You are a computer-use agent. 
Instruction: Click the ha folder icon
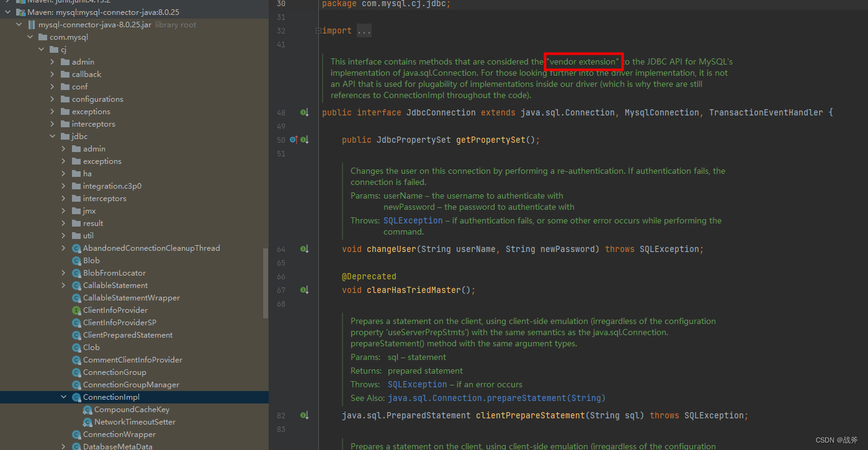click(77, 174)
